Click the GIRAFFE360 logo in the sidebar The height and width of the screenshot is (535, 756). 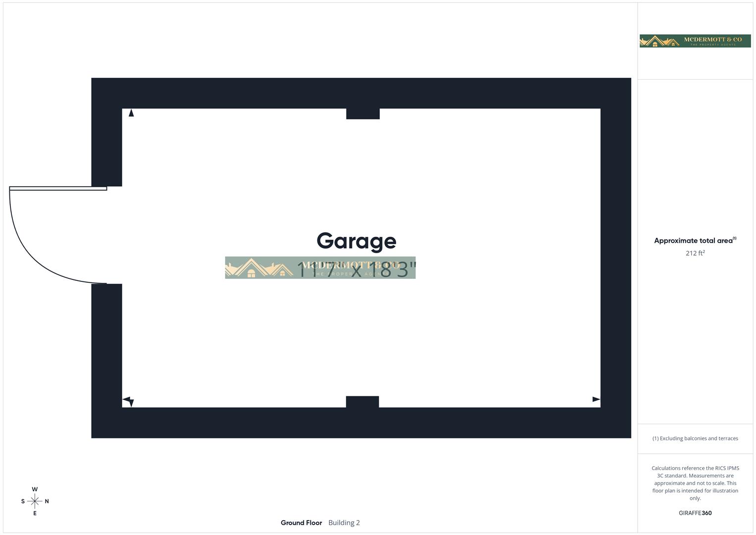695,513
